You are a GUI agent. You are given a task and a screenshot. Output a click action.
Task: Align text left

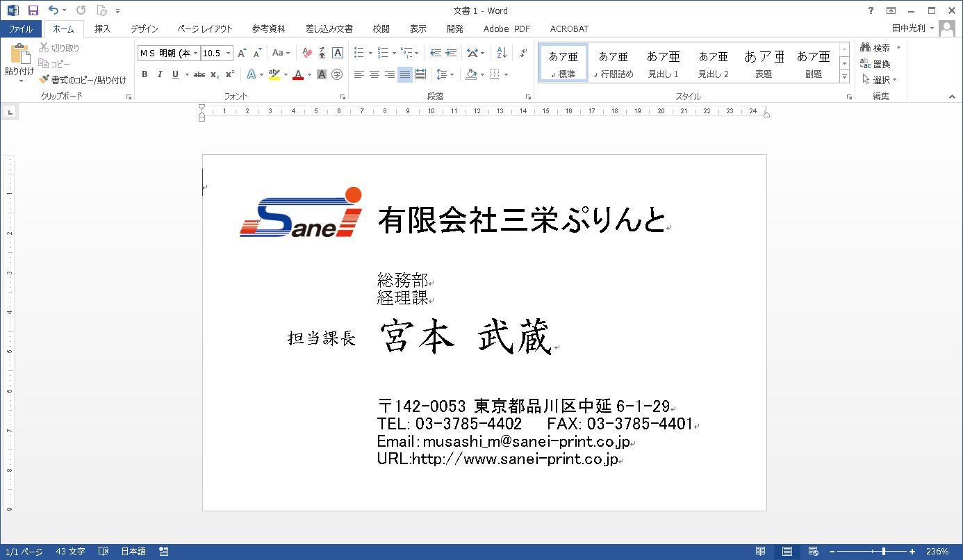coord(359,74)
